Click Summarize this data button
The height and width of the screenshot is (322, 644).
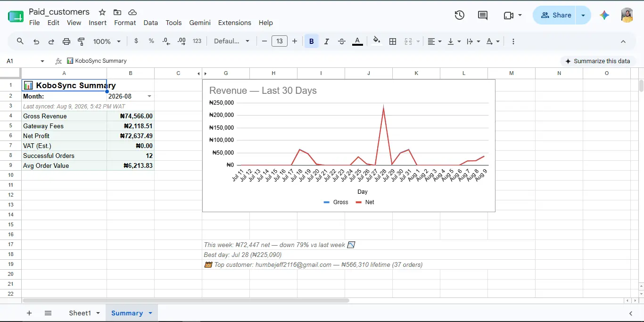(x=598, y=61)
